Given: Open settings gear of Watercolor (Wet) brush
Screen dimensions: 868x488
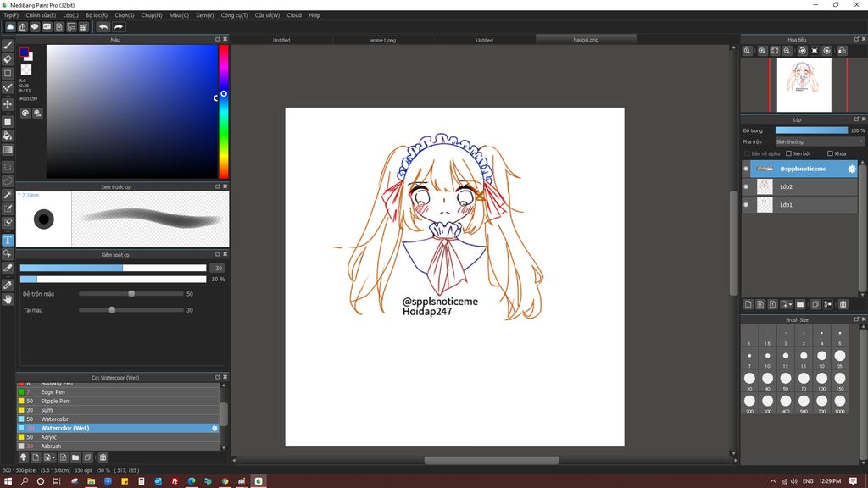Looking at the screenshot, I should click(x=214, y=428).
